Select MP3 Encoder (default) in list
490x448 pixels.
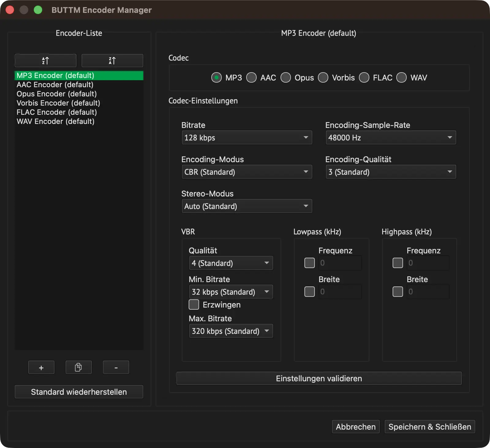click(79, 76)
